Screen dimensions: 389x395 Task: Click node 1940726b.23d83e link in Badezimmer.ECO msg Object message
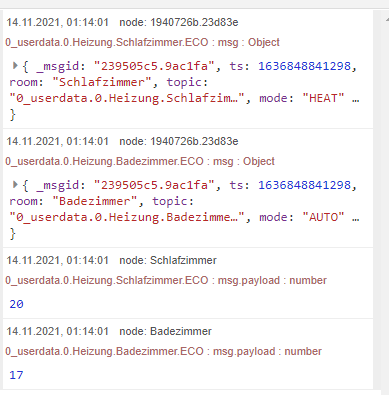[179, 141]
